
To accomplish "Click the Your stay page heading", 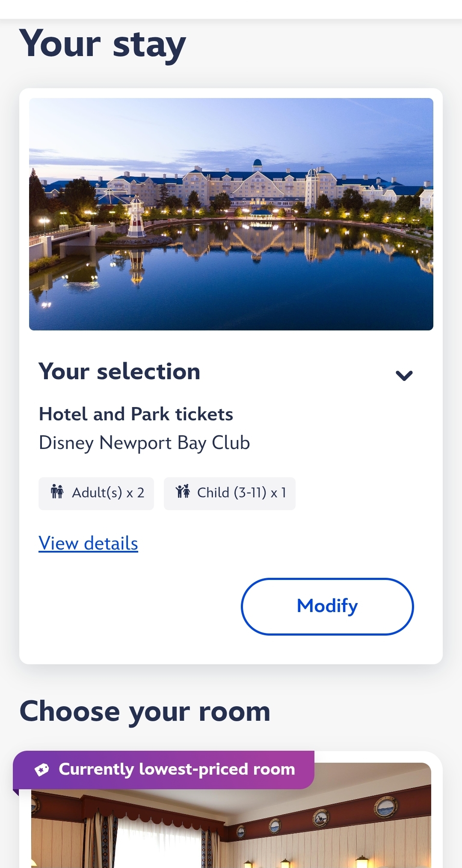I will point(103,45).
